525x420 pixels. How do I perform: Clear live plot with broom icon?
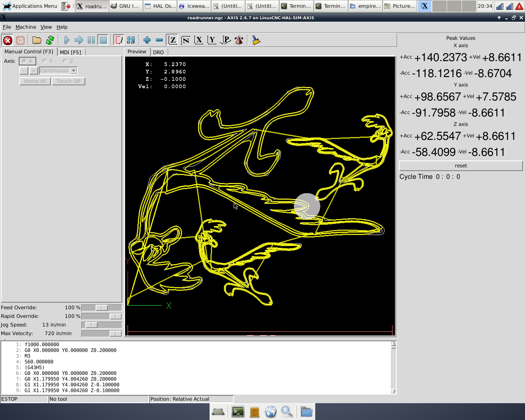(256, 40)
